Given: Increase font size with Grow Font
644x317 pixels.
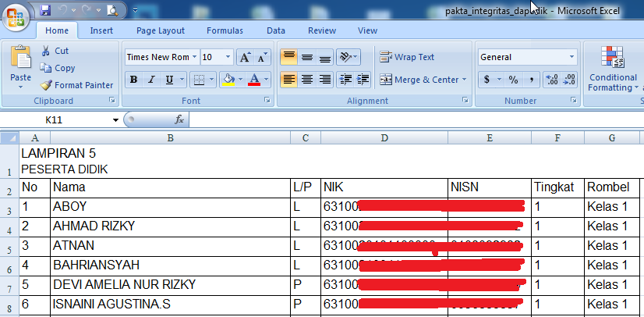Looking at the screenshot, I should tap(246, 57).
